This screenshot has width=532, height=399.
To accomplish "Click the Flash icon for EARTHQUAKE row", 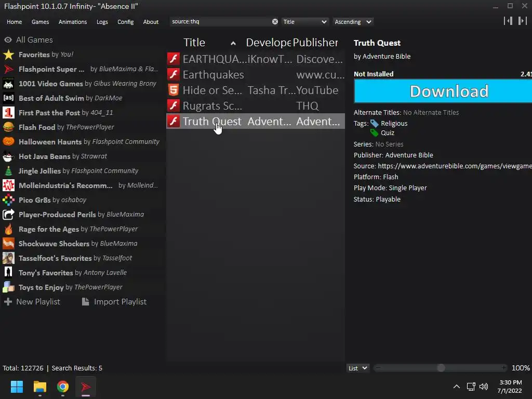I will tap(174, 59).
